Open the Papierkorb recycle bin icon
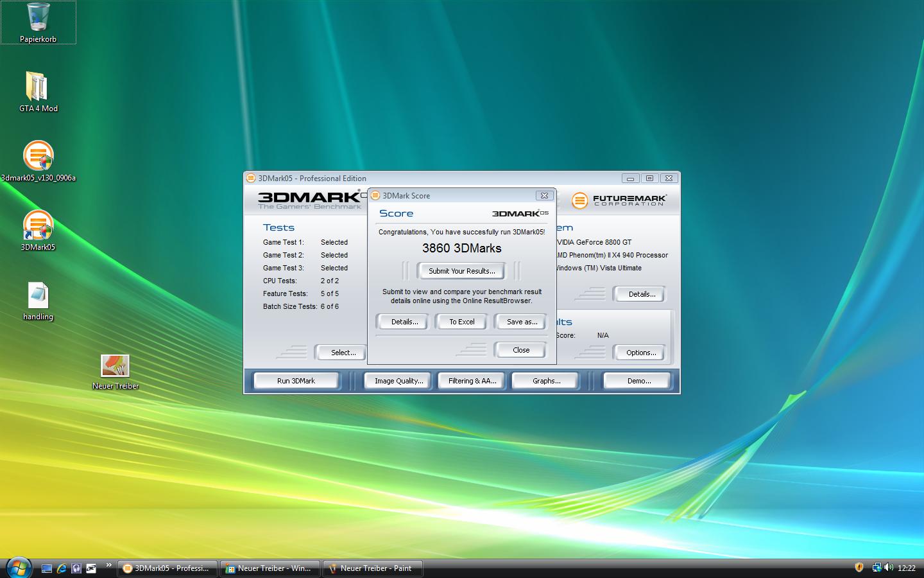 [x=38, y=22]
